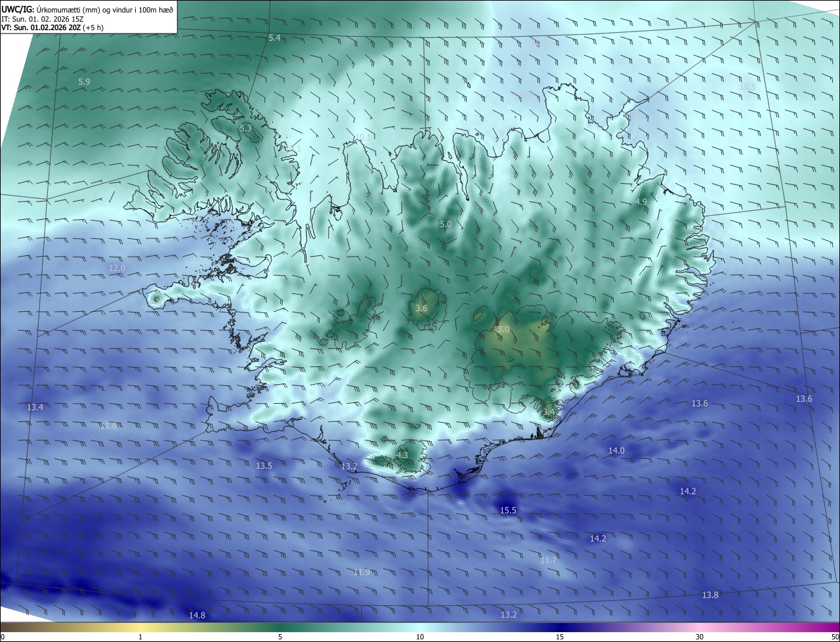
Task: Click the color scale tick labeled 15
Action: (x=560, y=637)
